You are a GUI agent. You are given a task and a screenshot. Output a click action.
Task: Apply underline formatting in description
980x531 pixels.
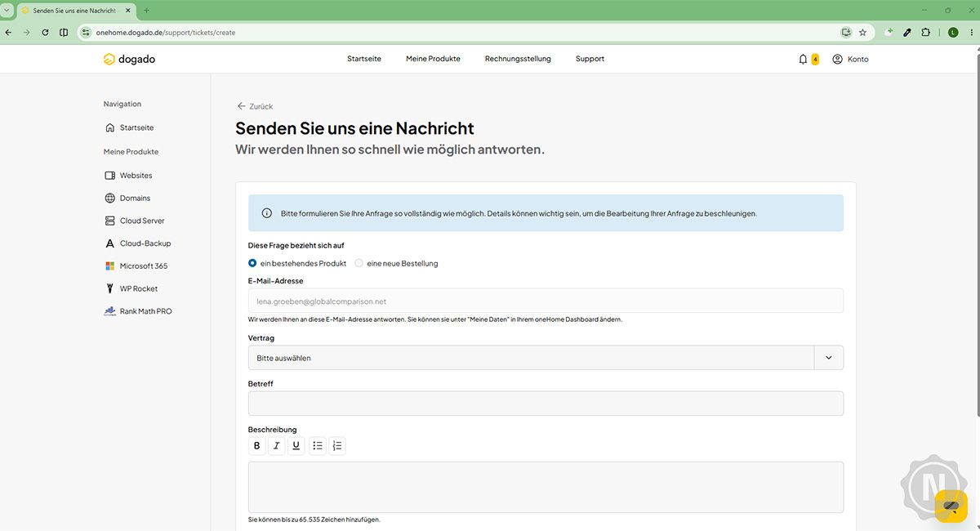click(296, 445)
